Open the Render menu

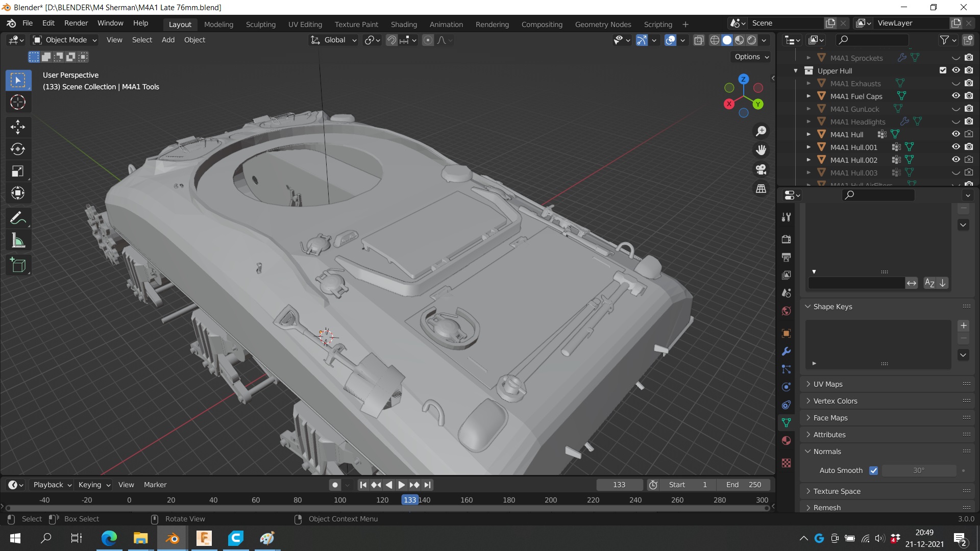tap(76, 23)
